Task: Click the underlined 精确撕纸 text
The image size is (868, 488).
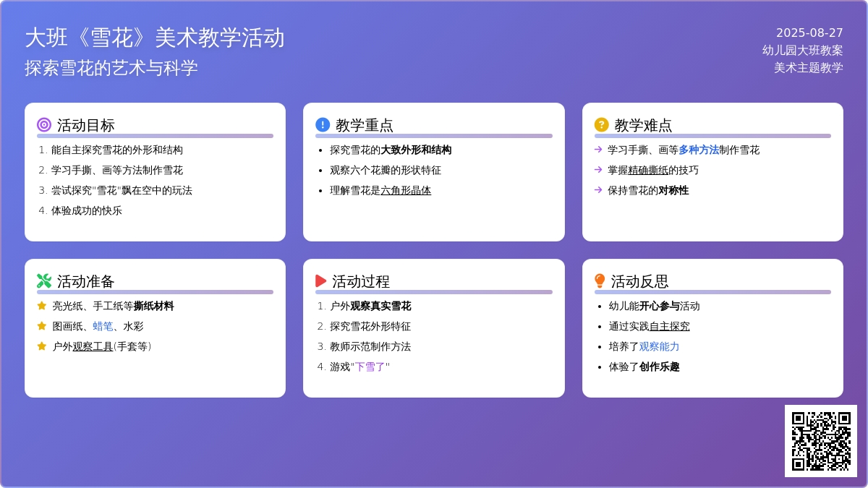Action: [648, 170]
